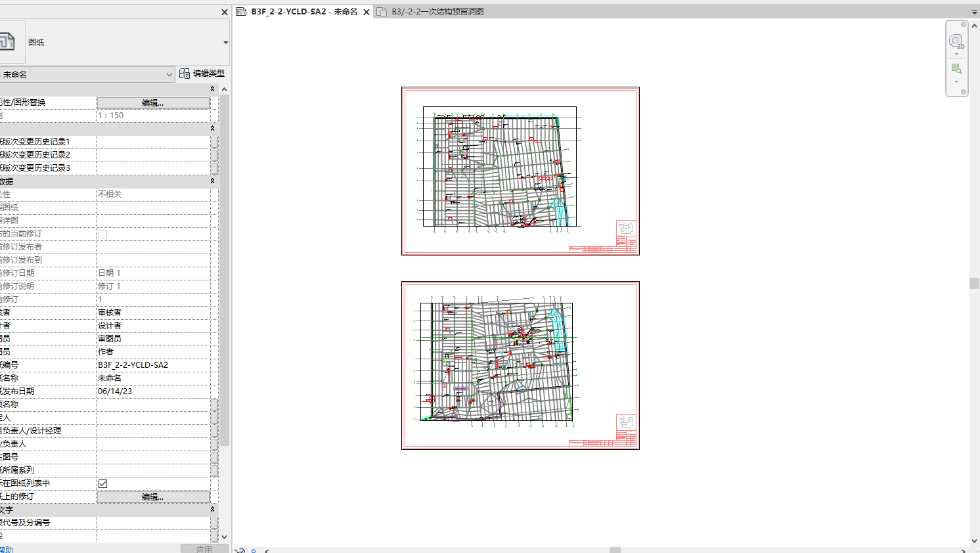The image size is (980, 553).
Task: Click the sheet type thumbnail icon in Properties
Action: click(x=8, y=42)
